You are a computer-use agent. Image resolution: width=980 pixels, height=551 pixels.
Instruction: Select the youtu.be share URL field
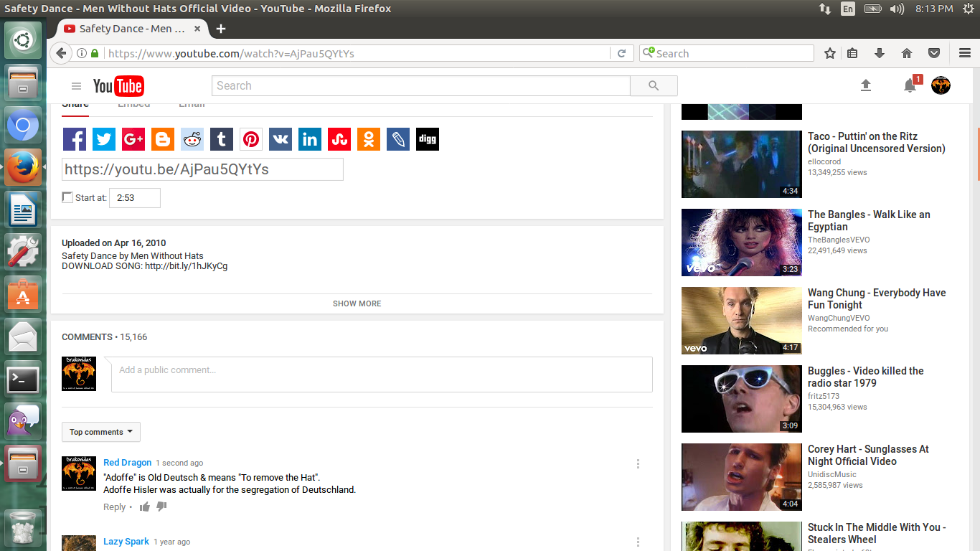(x=202, y=169)
